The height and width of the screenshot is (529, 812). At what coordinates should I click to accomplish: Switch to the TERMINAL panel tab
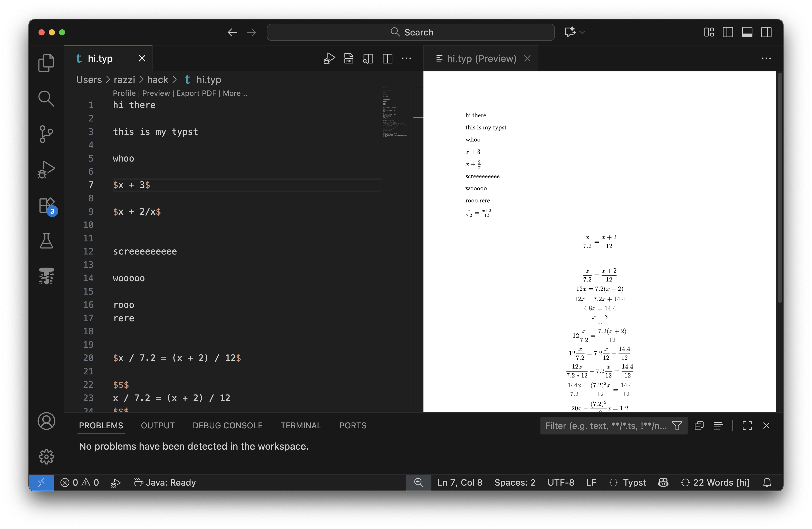(301, 425)
